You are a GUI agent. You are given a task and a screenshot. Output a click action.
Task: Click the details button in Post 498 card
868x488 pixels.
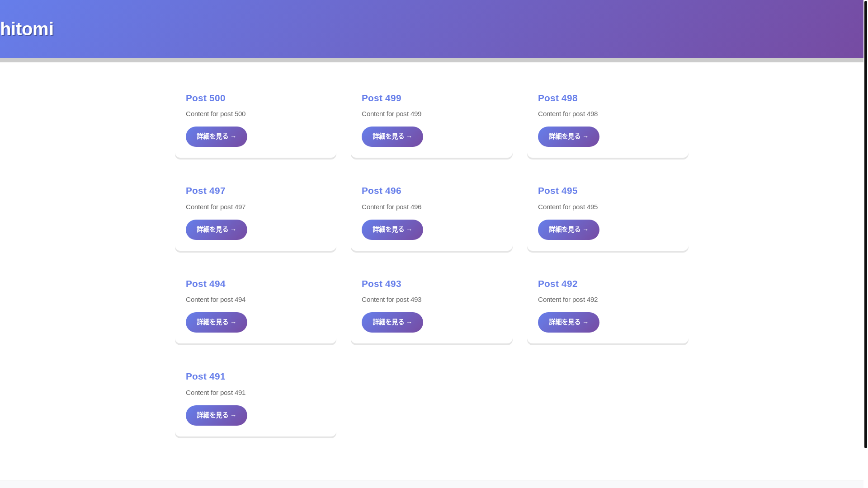568,136
